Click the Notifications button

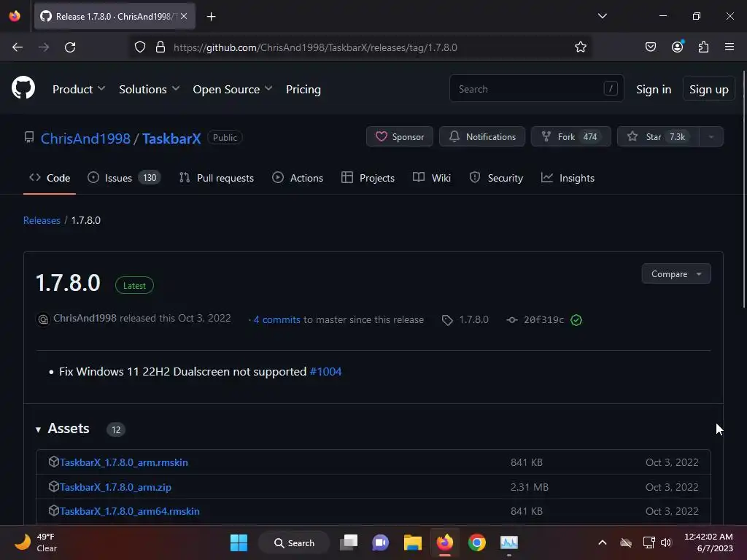click(482, 136)
